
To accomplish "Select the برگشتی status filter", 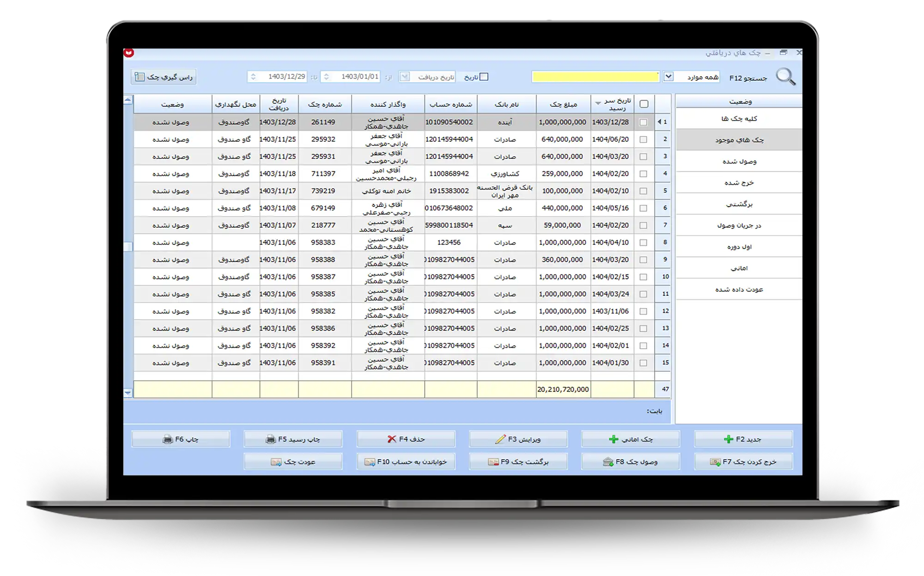I will click(x=739, y=204).
